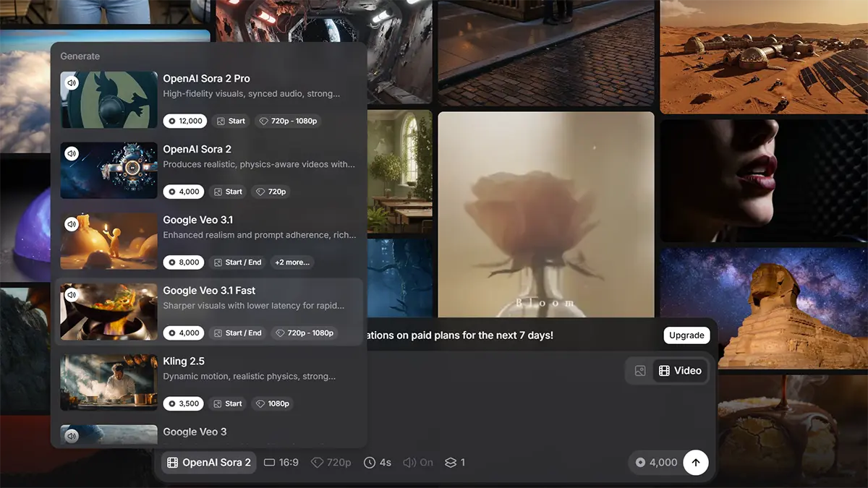
Task: Open the 4s duration selector
Action: (378, 463)
